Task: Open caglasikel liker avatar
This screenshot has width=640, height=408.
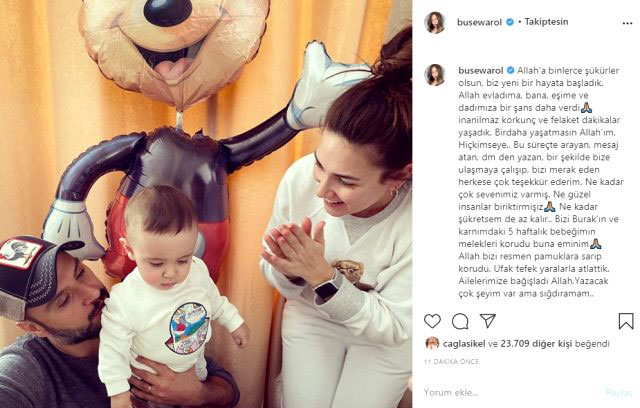Action: [431, 344]
